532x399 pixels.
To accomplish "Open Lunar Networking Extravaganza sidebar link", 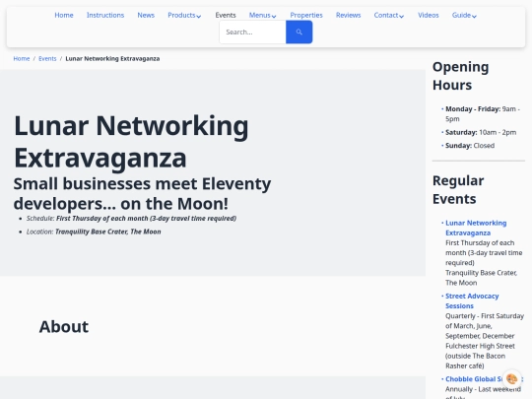I will [x=476, y=228].
